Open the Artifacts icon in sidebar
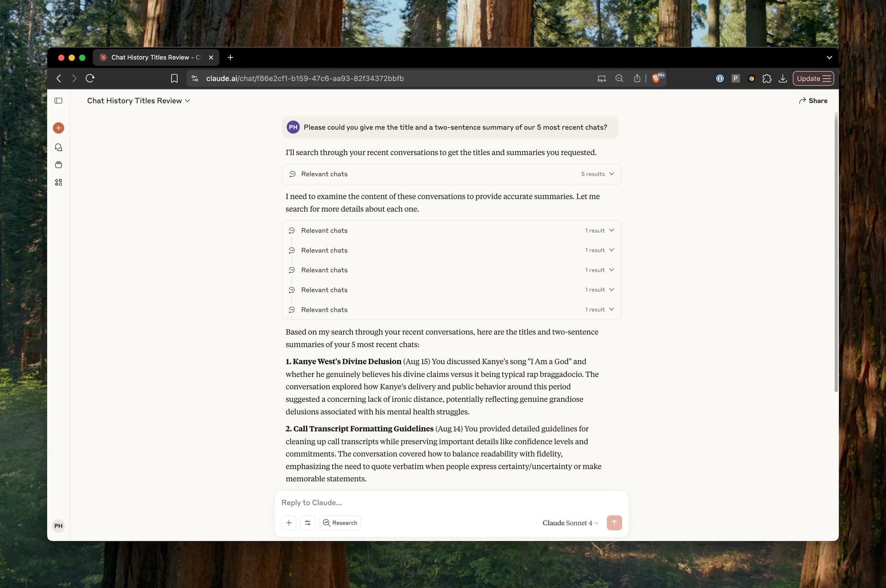The height and width of the screenshot is (588, 886). click(x=58, y=182)
